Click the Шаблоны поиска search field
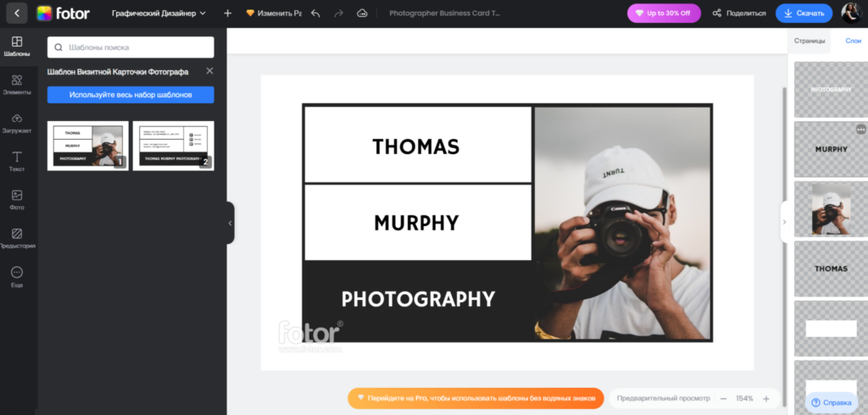 [x=131, y=47]
